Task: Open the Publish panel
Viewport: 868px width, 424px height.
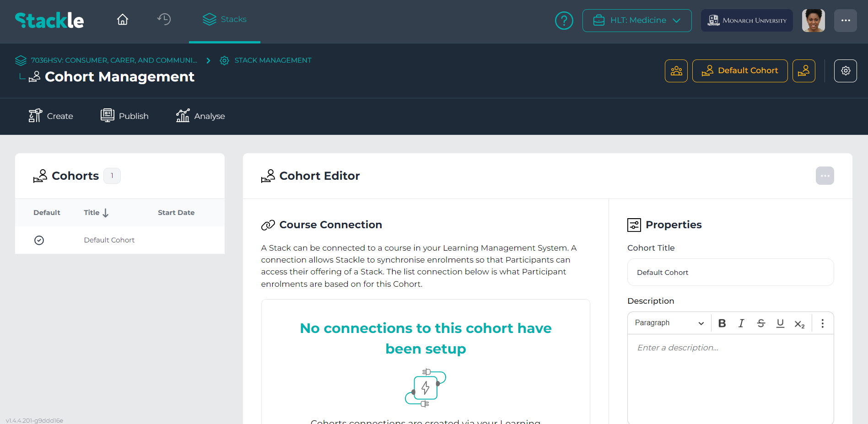Action: click(124, 116)
